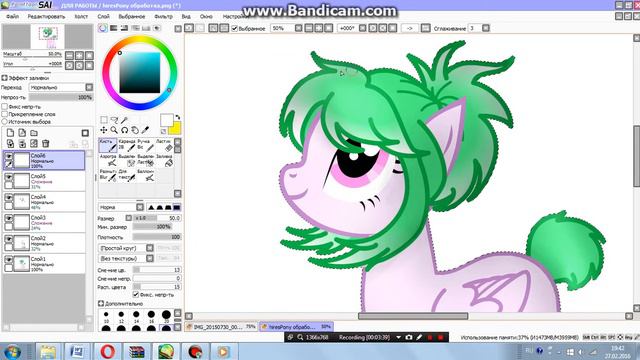Create a new layer folder
640x360 pixels.
[x=34, y=133]
